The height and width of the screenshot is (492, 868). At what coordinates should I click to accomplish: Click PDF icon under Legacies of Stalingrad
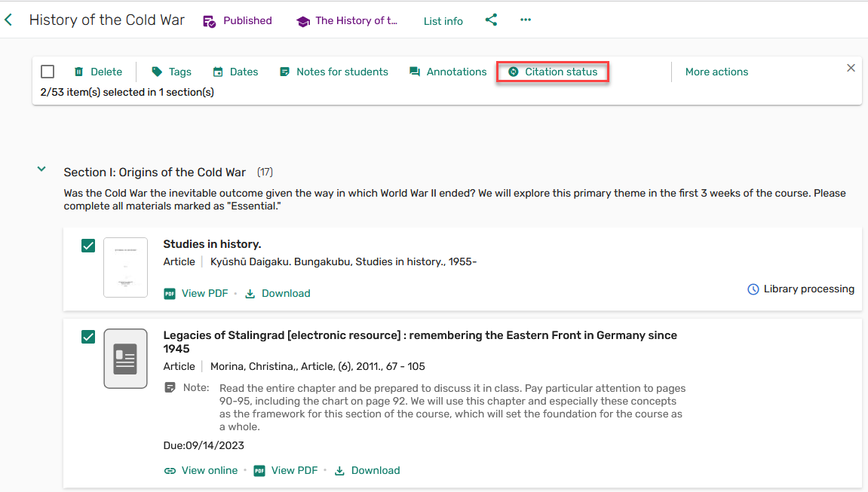[x=259, y=471]
